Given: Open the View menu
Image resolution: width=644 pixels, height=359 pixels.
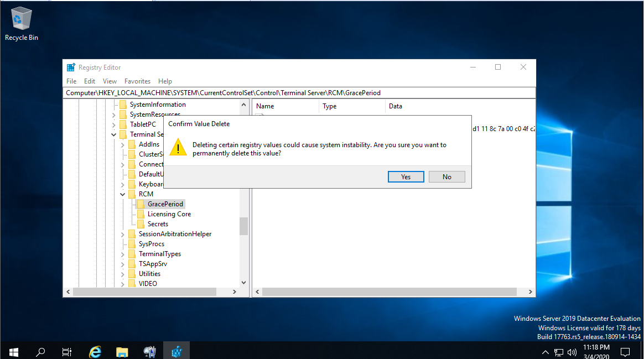Looking at the screenshot, I should (x=110, y=81).
